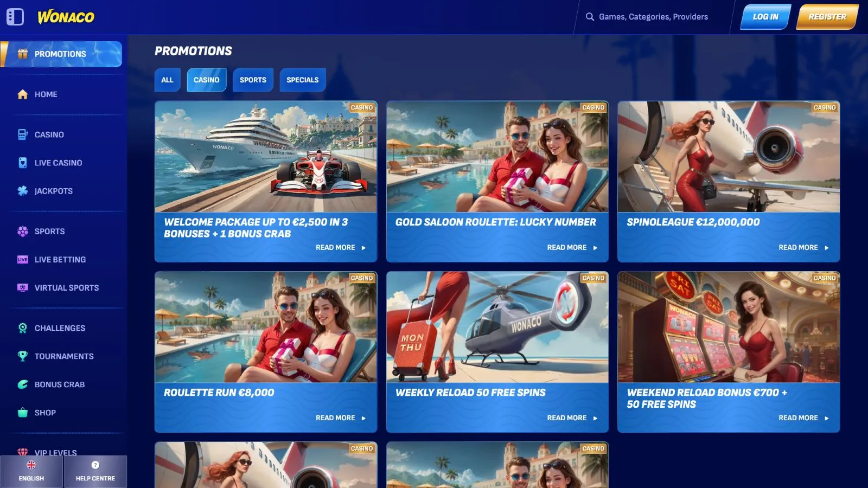Open the Help Centre button

point(95,471)
